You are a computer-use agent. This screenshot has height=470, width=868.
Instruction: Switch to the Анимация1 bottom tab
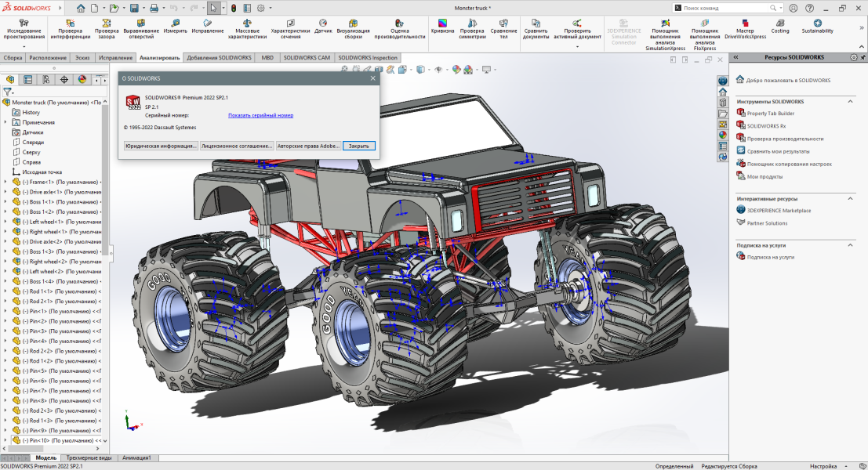coord(136,457)
